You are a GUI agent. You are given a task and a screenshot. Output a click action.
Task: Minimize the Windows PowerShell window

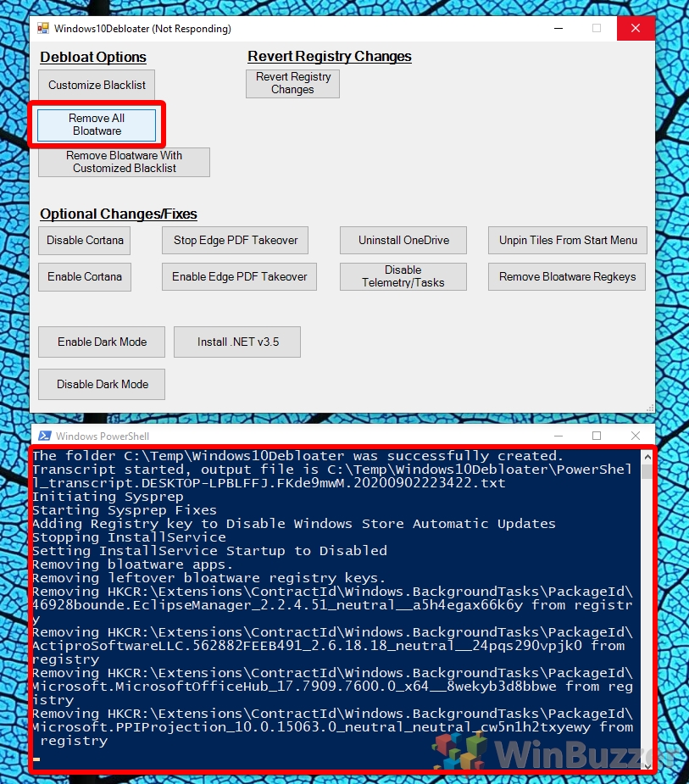pos(558,436)
